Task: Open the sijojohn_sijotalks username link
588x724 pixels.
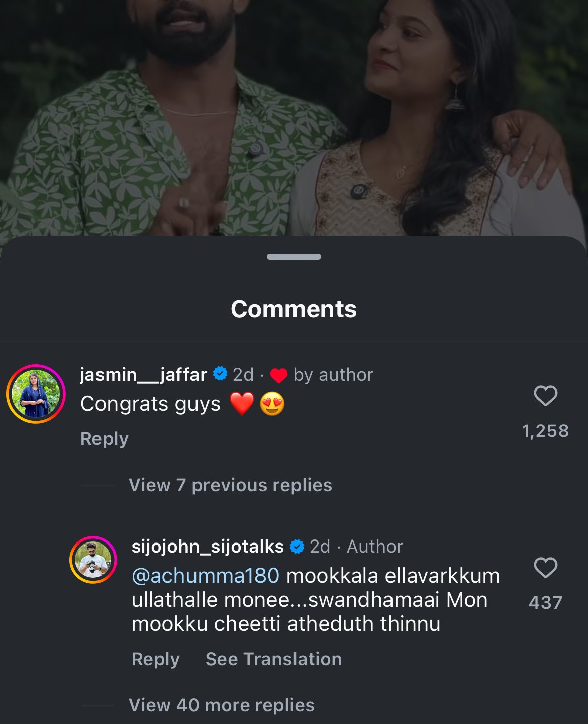Action: tap(208, 547)
